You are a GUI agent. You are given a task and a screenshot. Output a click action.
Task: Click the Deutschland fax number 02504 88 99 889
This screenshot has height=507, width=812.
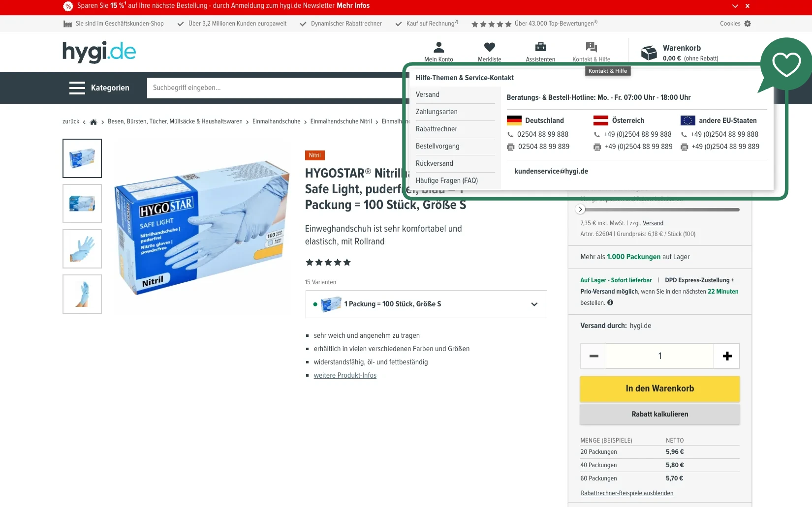(544, 147)
